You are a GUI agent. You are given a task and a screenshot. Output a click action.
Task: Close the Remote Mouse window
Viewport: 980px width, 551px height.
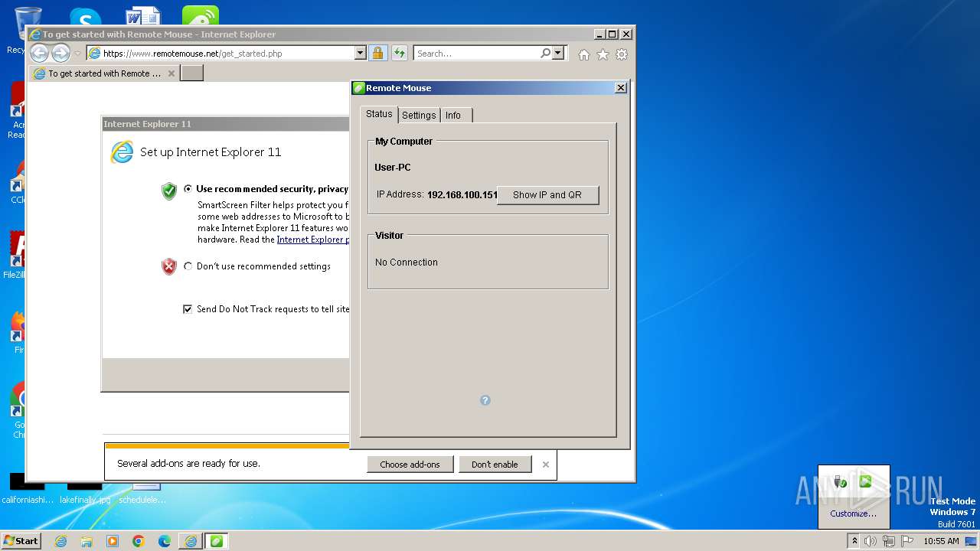point(621,87)
